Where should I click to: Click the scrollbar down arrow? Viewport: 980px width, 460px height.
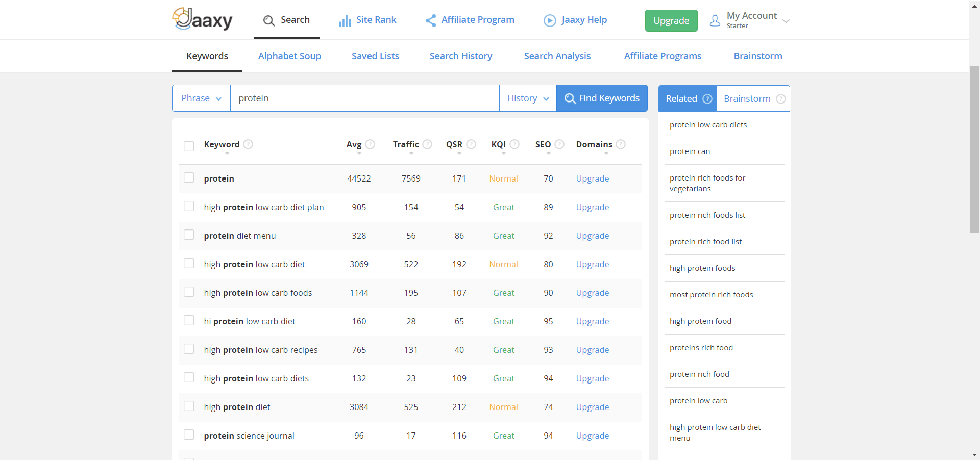coord(974,455)
